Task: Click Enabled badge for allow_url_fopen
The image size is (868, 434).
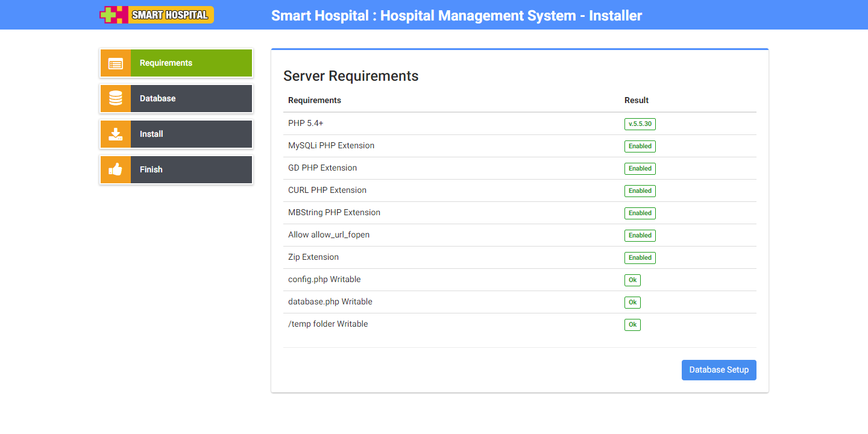Action: [640, 236]
